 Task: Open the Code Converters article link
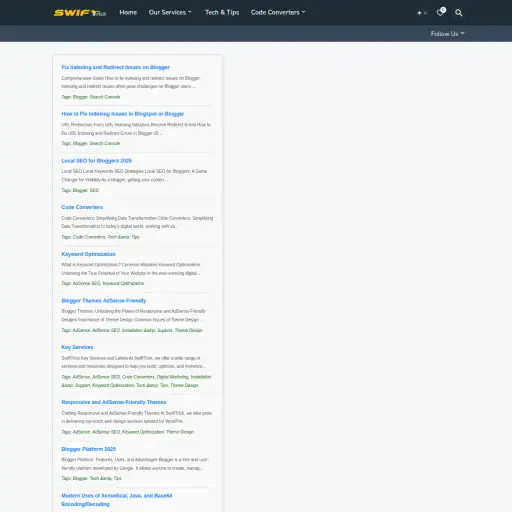82,207
